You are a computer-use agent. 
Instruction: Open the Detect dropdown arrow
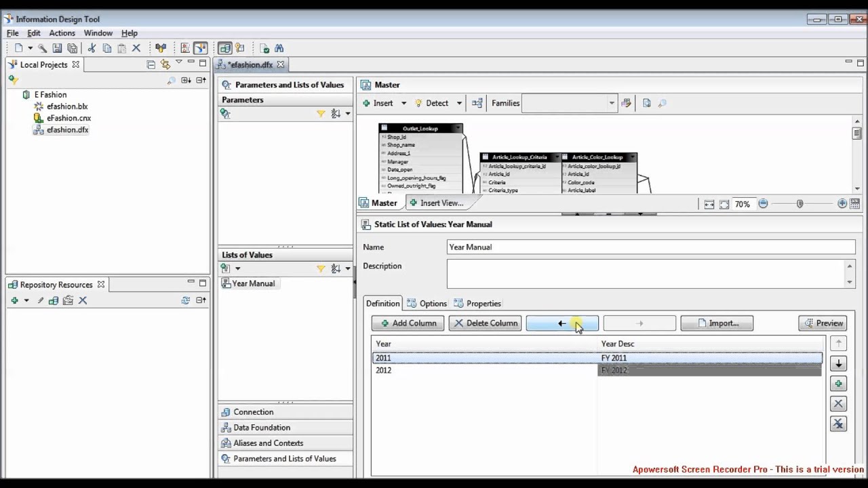(x=459, y=103)
